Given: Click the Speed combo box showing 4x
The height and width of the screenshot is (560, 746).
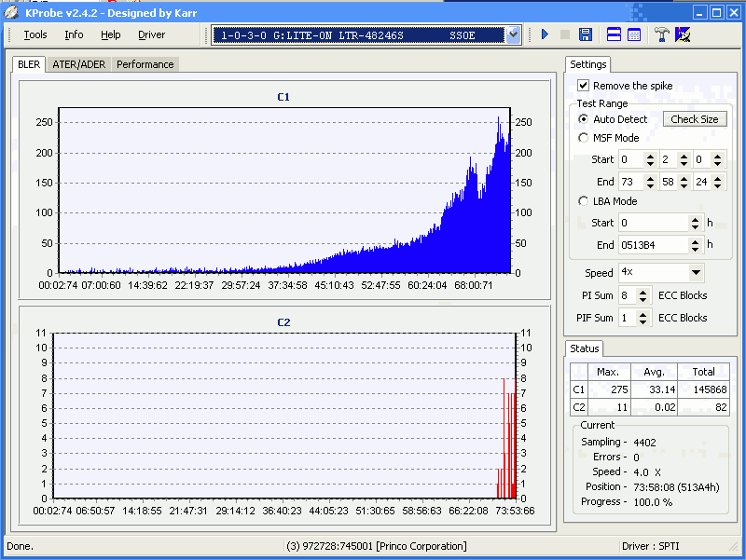Looking at the screenshot, I should coord(661,272).
